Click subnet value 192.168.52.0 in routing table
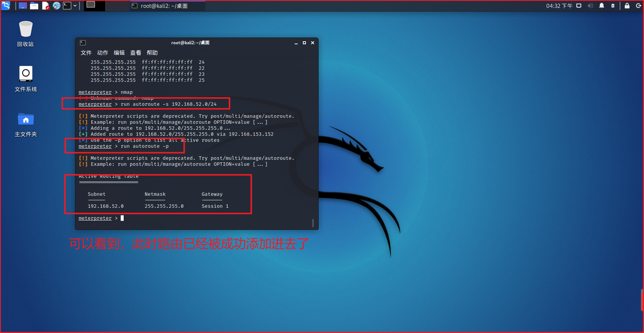Screen dimensions: 644x333 point(106,206)
